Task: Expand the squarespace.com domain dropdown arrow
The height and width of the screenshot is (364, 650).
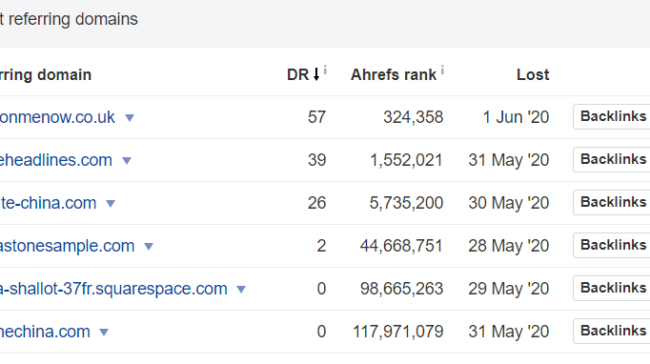Action: pos(241,290)
